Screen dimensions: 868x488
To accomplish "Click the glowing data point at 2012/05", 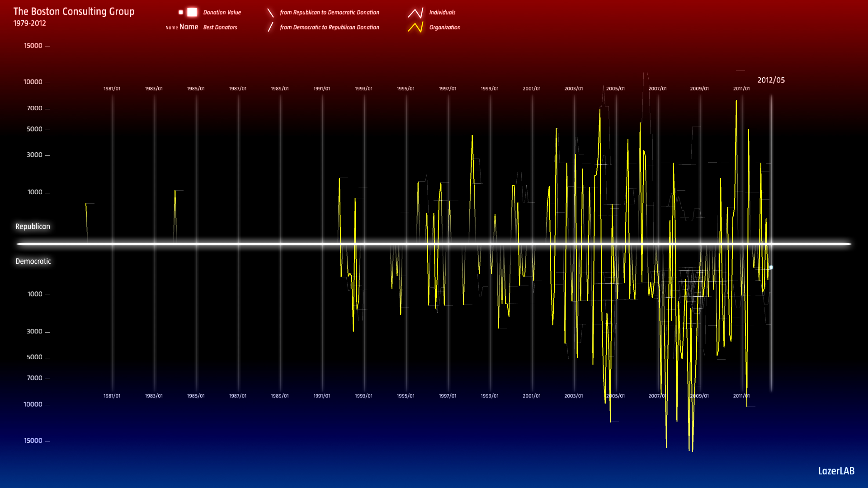I will click(x=771, y=267).
